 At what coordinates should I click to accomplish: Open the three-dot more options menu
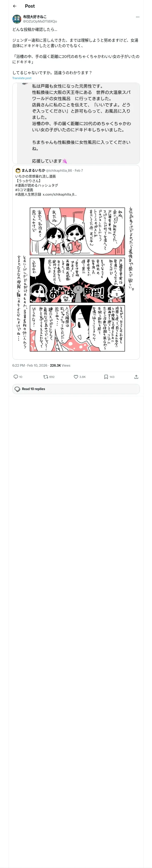pos(138,17)
